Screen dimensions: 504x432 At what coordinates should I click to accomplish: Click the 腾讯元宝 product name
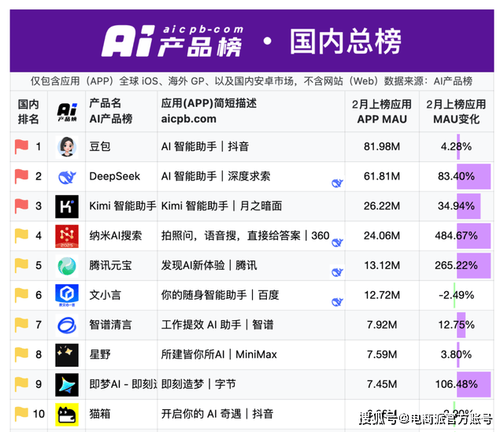point(110,266)
